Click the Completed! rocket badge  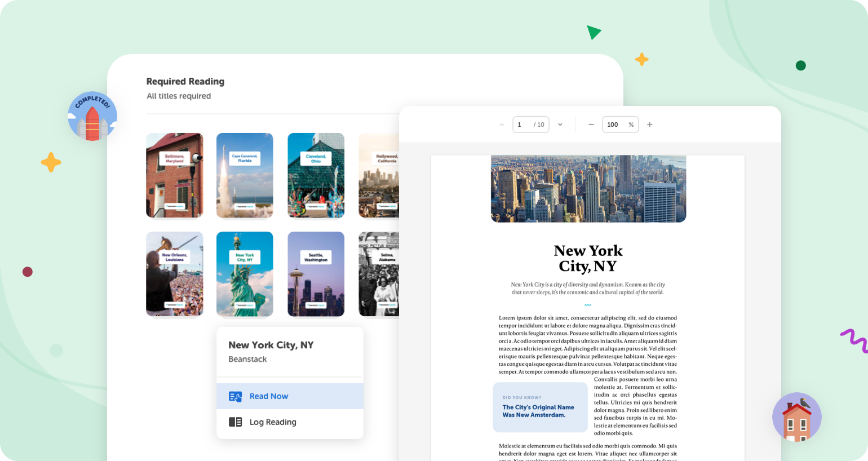coord(92,116)
